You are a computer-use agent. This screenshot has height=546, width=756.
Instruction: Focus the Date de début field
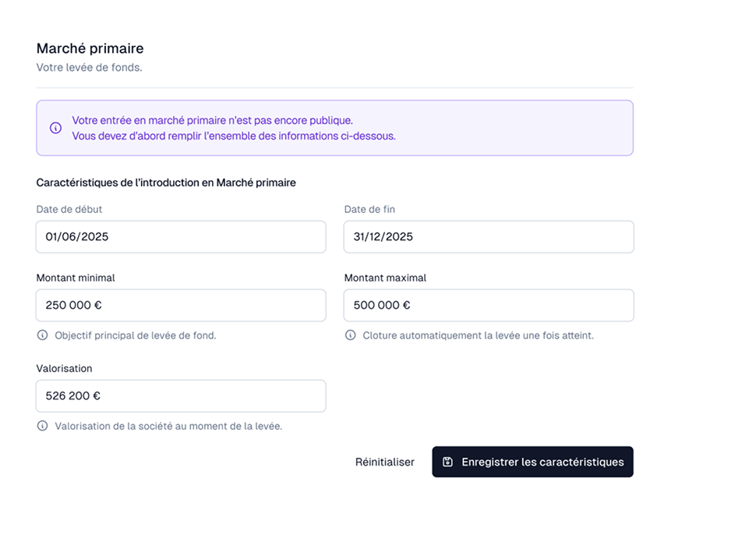181,236
